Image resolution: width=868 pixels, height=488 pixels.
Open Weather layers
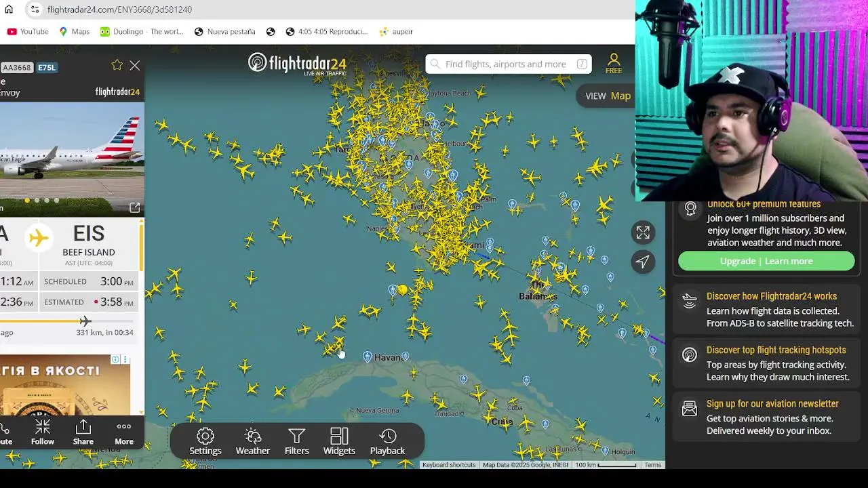pyautogui.click(x=253, y=441)
